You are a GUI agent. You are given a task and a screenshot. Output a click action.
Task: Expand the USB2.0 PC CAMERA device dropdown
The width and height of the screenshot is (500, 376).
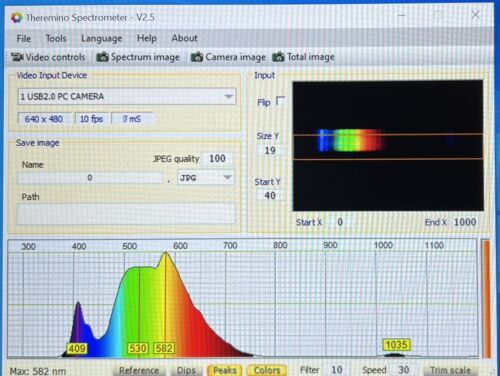pyautogui.click(x=228, y=97)
